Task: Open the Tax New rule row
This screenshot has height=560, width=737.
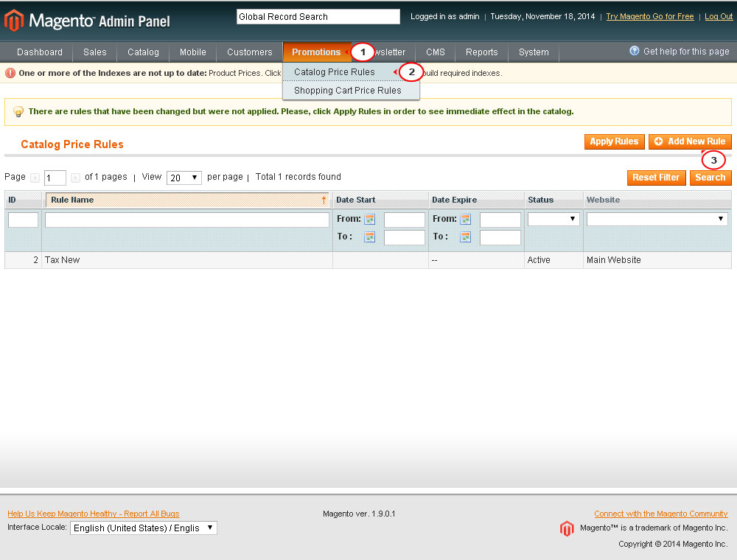Action: coord(368,260)
